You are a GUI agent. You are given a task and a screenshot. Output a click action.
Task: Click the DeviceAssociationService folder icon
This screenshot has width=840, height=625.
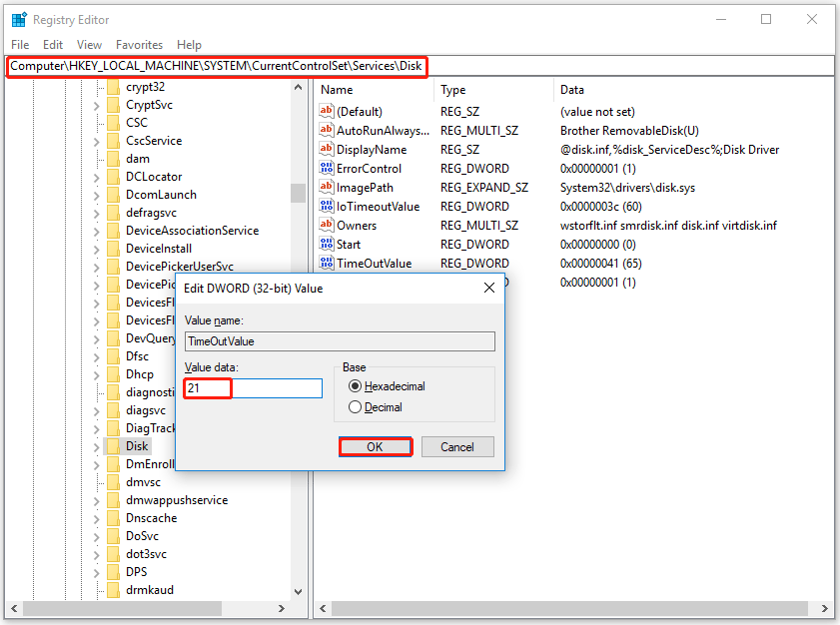(113, 231)
